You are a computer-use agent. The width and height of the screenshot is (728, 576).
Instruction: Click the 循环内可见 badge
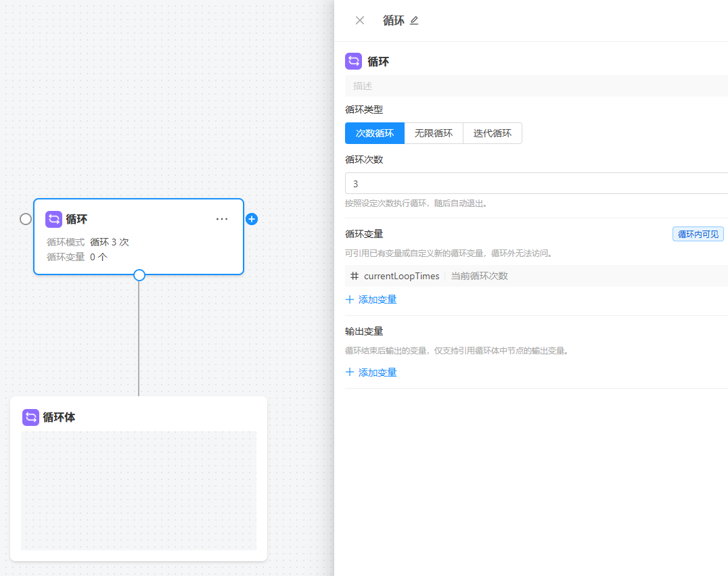click(x=698, y=233)
